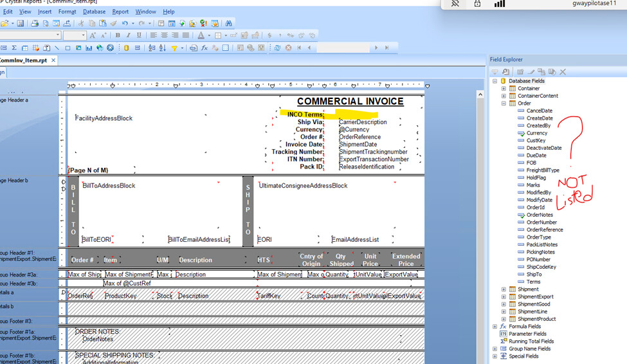Viewport: 627px width, 364px height.
Task: Collapse the Order table node
Action: point(504,104)
